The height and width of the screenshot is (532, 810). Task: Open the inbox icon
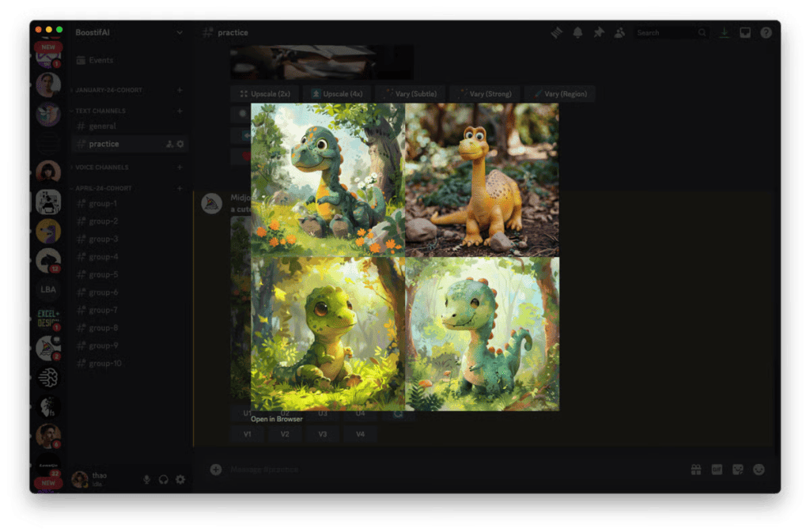(x=745, y=32)
